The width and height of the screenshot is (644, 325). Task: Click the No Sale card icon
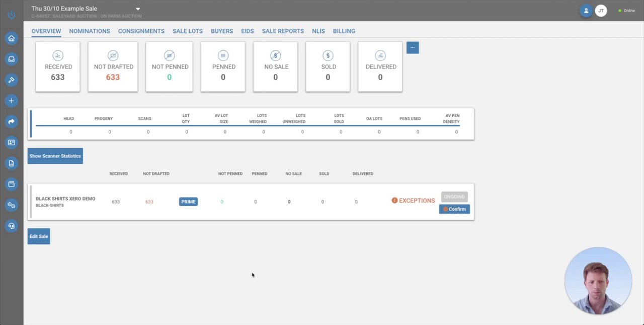point(275,55)
